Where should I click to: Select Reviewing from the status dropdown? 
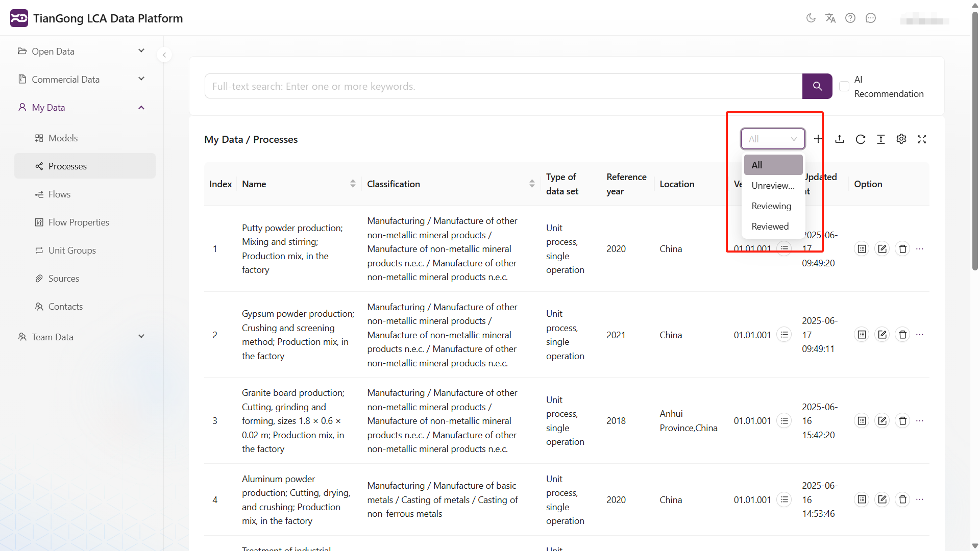click(x=771, y=206)
